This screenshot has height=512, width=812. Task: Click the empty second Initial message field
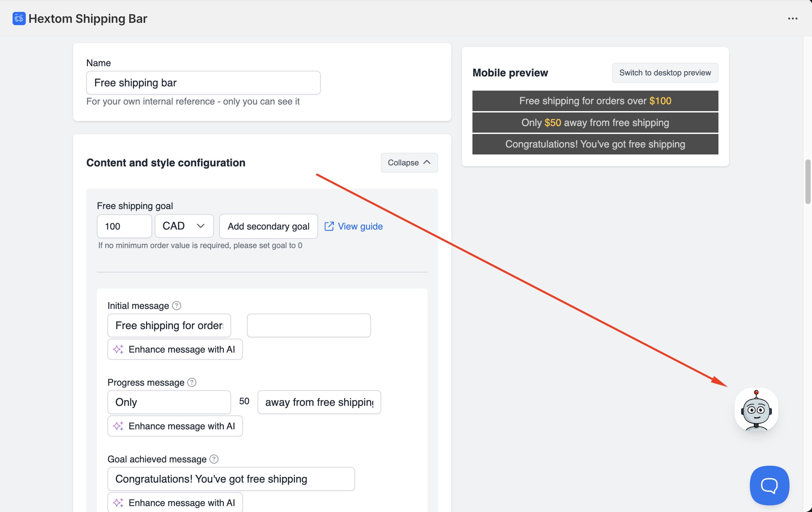click(x=308, y=325)
